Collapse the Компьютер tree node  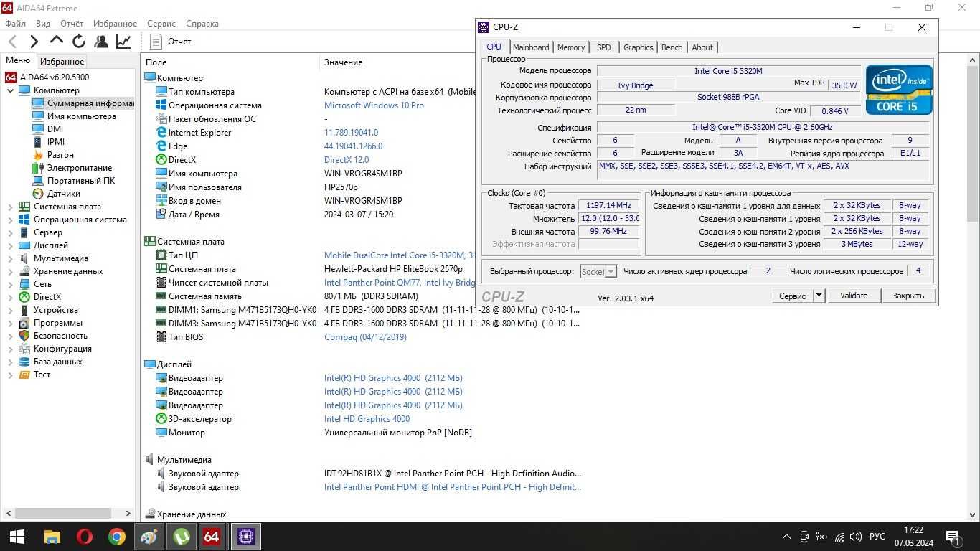(11, 90)
